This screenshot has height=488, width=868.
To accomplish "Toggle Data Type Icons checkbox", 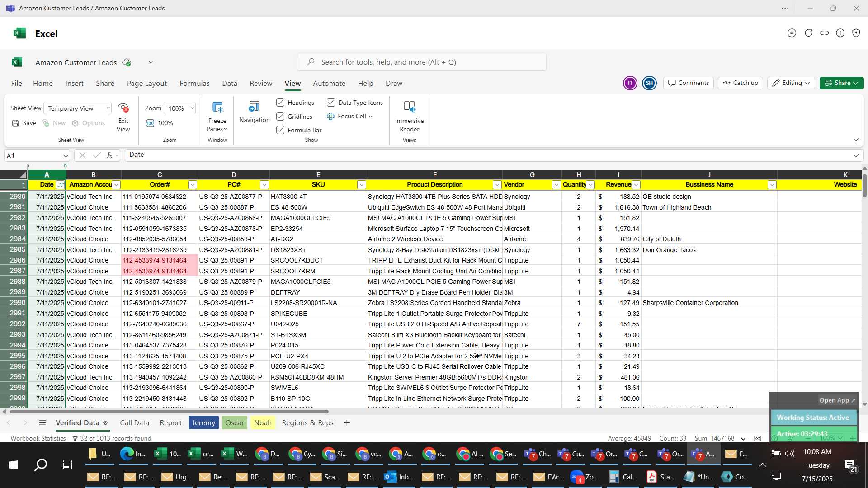I will coord(331,103).
